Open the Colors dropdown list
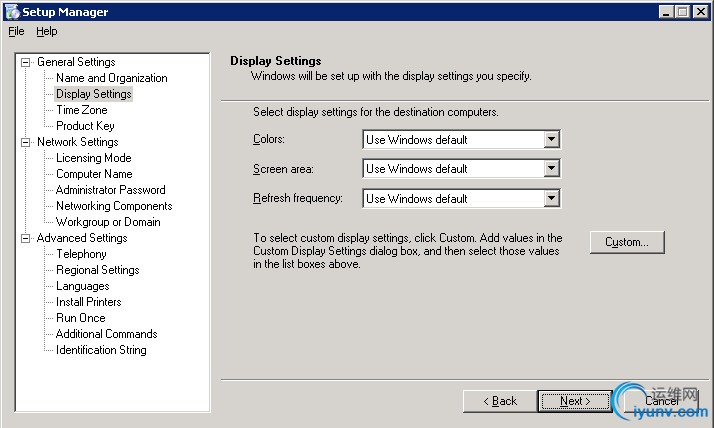The image size is (714, 428). (551, 140)
